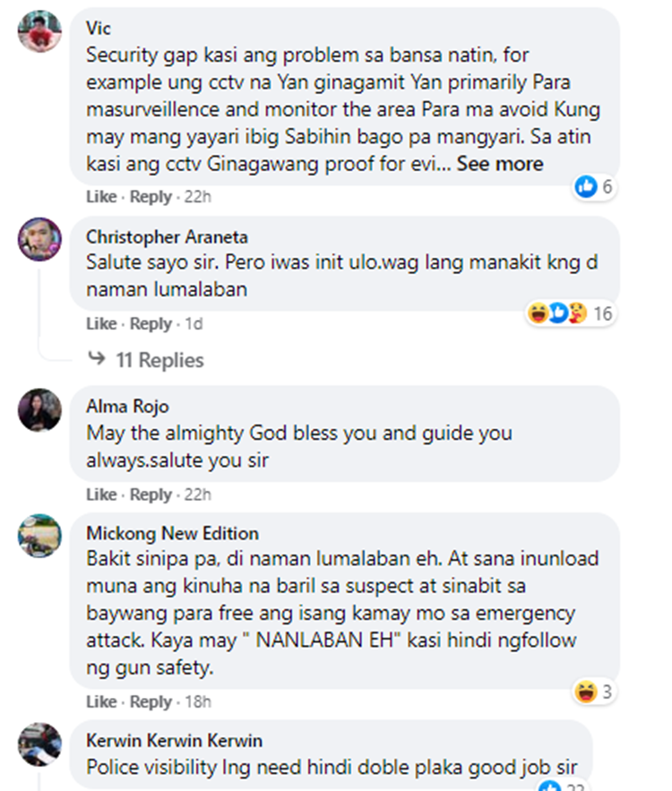Open Mickong New Edition's profile link
Viewport: 672px width, 791px height.
(x=172, y=533)
